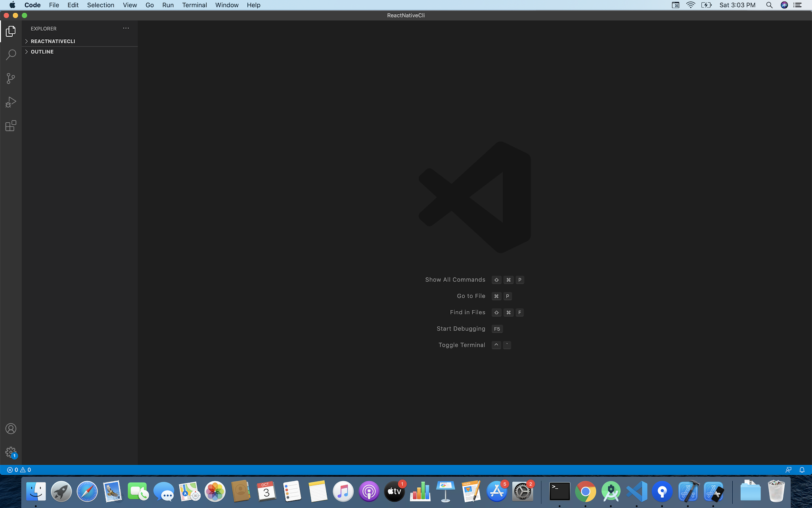
Task: Open Terminal from the Dock
Action: click(559, 491)
